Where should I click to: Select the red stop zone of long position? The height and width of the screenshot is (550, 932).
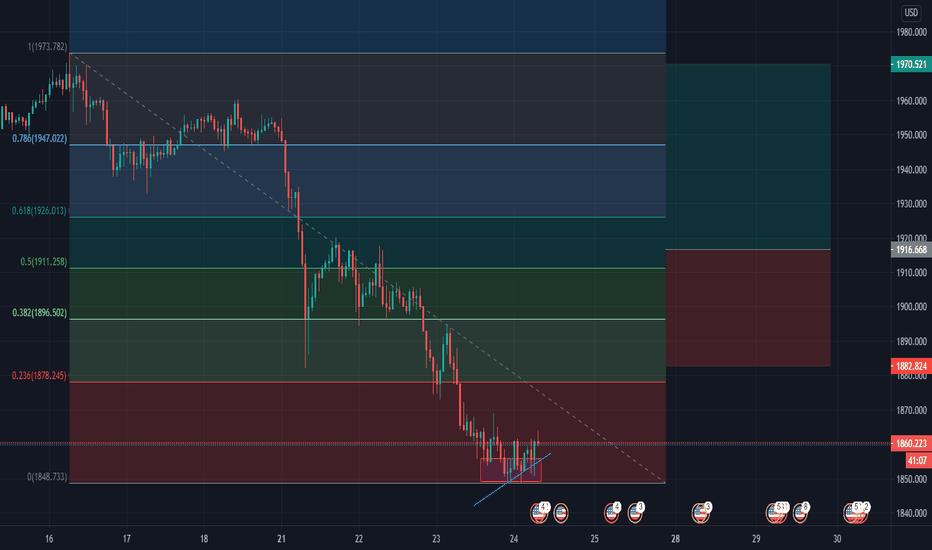tap(748, 307)
